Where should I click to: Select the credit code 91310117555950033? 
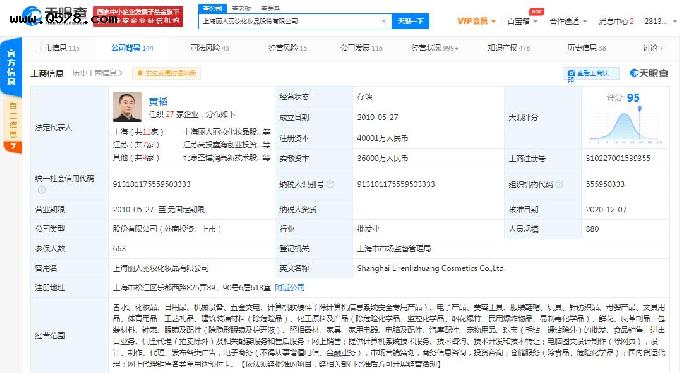(152, 184)
